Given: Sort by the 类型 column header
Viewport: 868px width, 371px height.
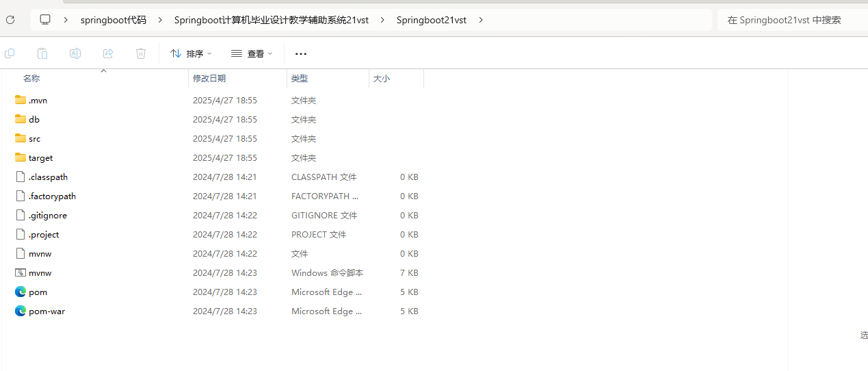Looking at the screenshot, I should tap(300, 79).
